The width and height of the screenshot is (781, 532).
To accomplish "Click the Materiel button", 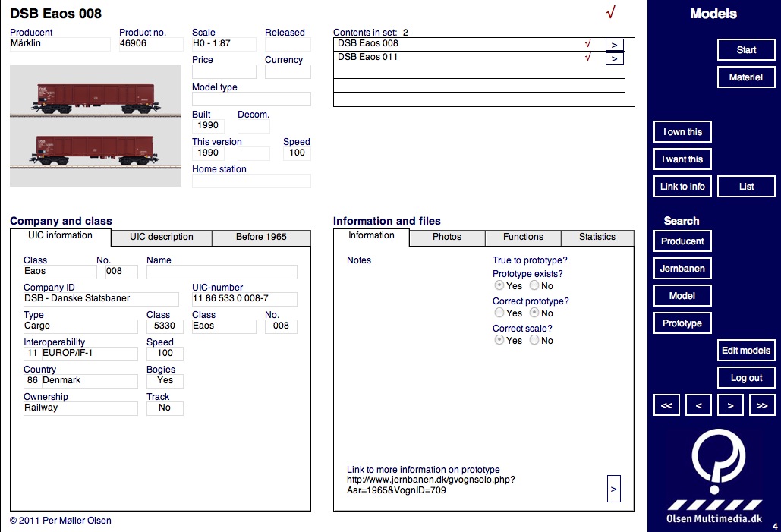I will click(746, 77).
